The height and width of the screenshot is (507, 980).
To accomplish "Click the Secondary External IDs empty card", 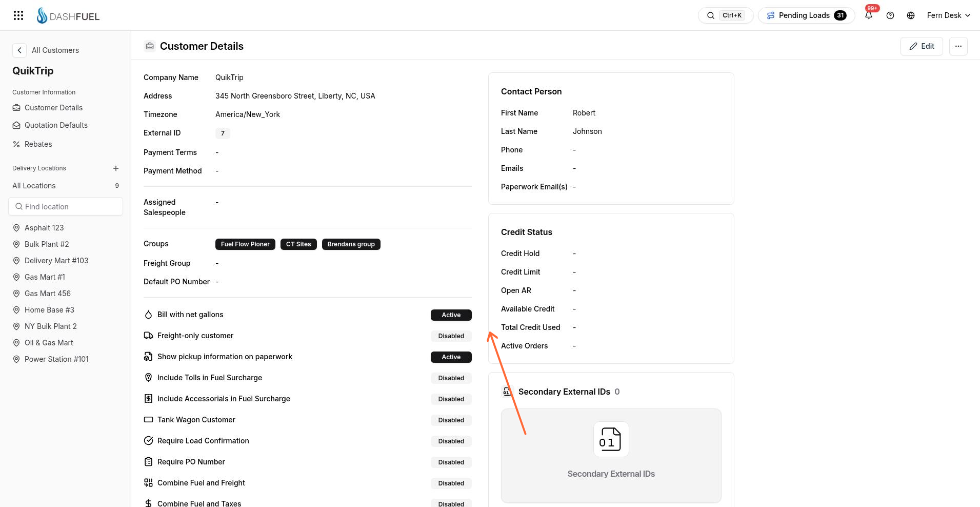I will pos(611,456).
